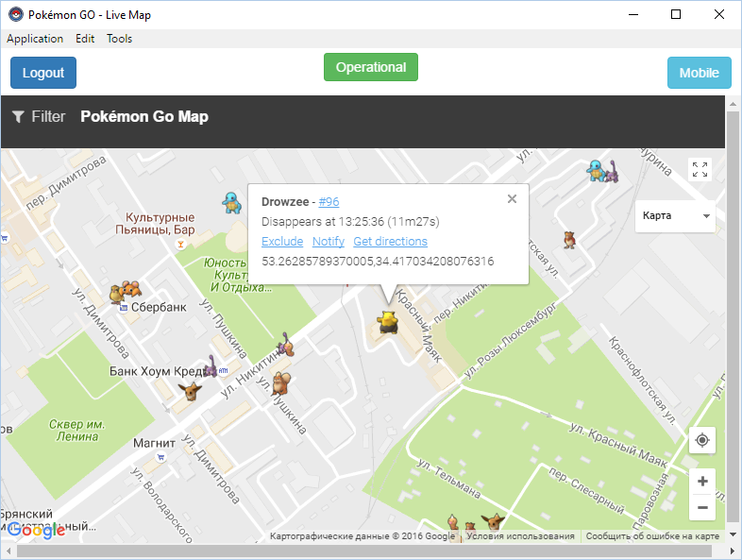Open the Filter funnel menu
This screenshot has height=560, width=742.
(x=39, y=116)
